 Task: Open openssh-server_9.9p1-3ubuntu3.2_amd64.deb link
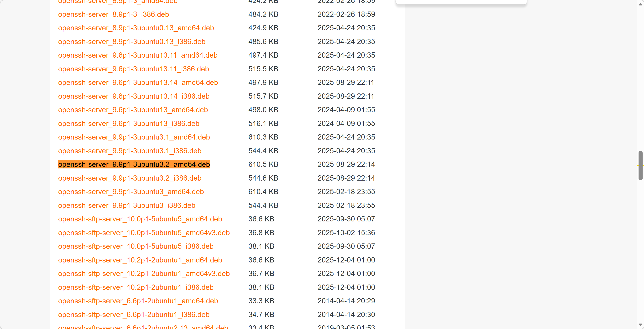134,164
